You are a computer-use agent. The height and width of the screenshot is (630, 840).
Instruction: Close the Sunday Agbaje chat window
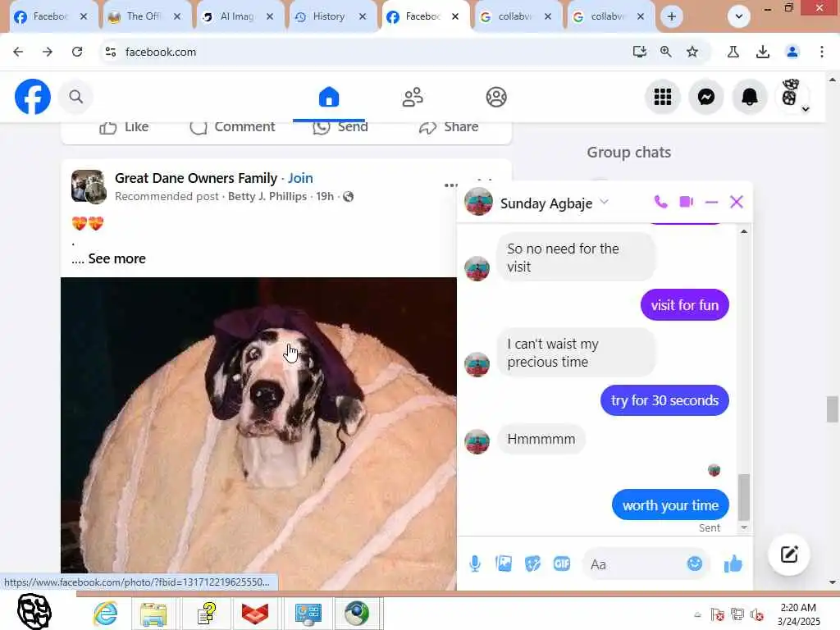tap(737, 202)
